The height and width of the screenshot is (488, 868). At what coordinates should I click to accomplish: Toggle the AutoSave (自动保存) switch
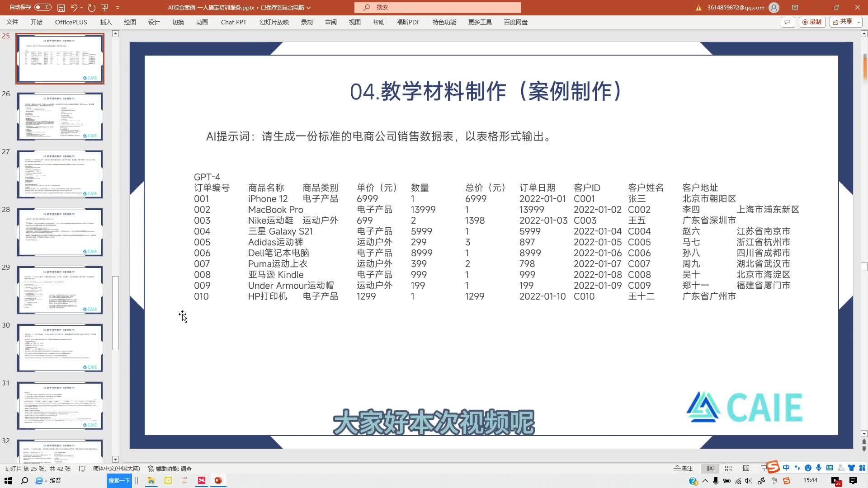(43, 7)
